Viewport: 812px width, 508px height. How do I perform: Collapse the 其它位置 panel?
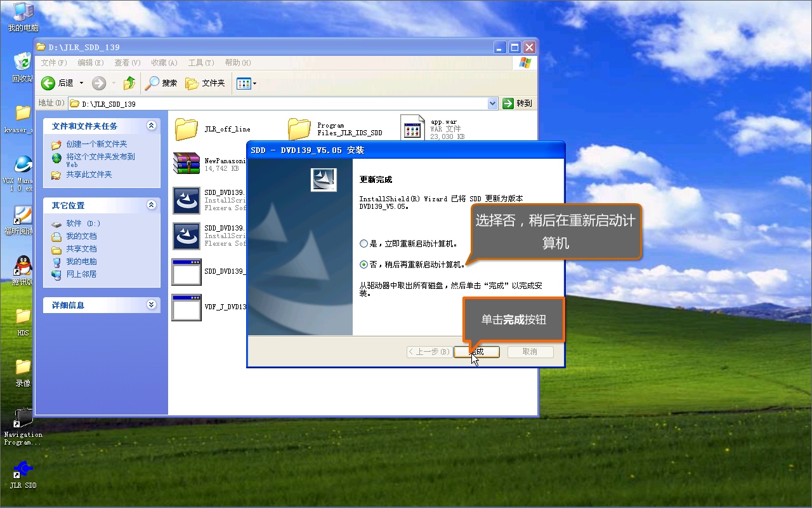pos(151,205)
